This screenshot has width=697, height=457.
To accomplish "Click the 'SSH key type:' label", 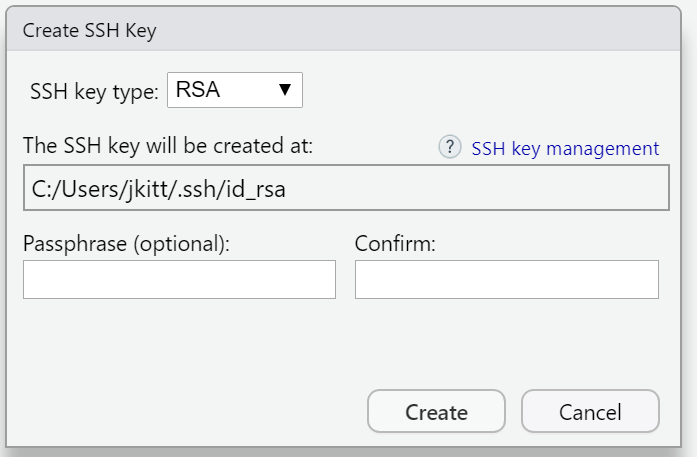I will click(x=94, y=91).
